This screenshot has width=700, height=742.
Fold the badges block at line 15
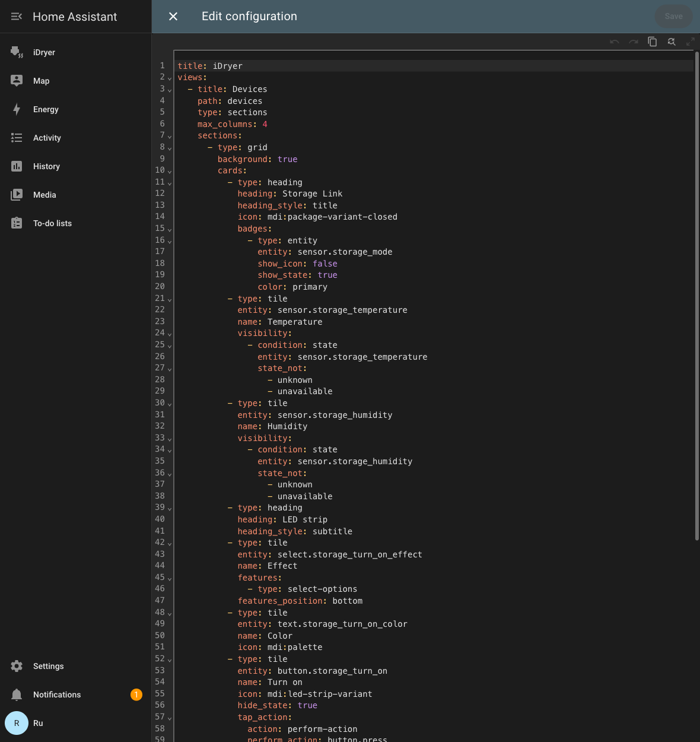170,229
